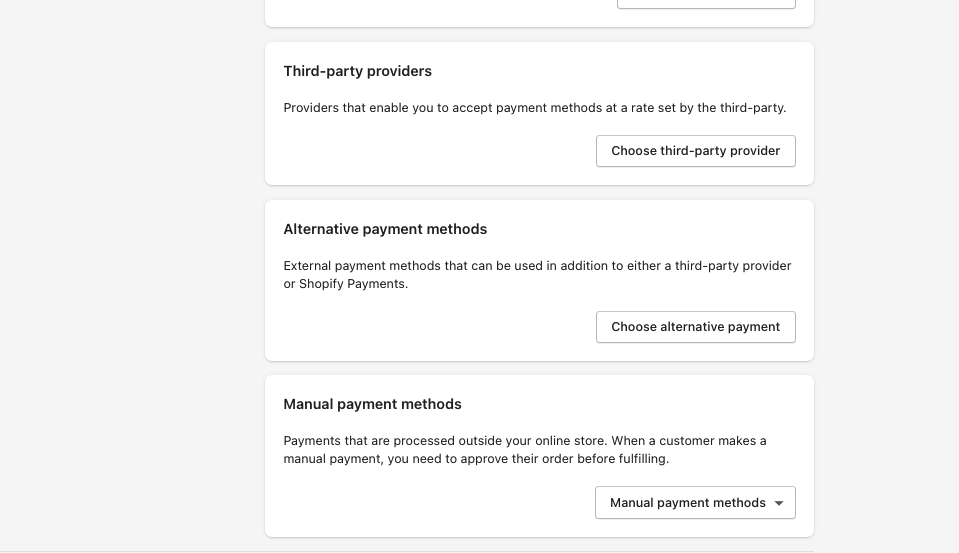Click the 'manual payment, you need to approve' line
The height and width of the screenshot is (553, 959).
[x=476, y=459]
